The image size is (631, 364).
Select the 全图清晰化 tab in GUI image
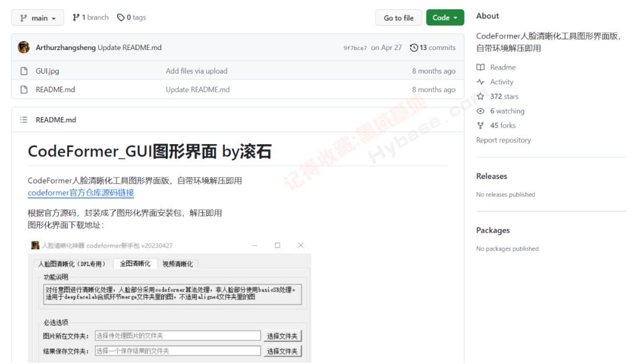135,263
